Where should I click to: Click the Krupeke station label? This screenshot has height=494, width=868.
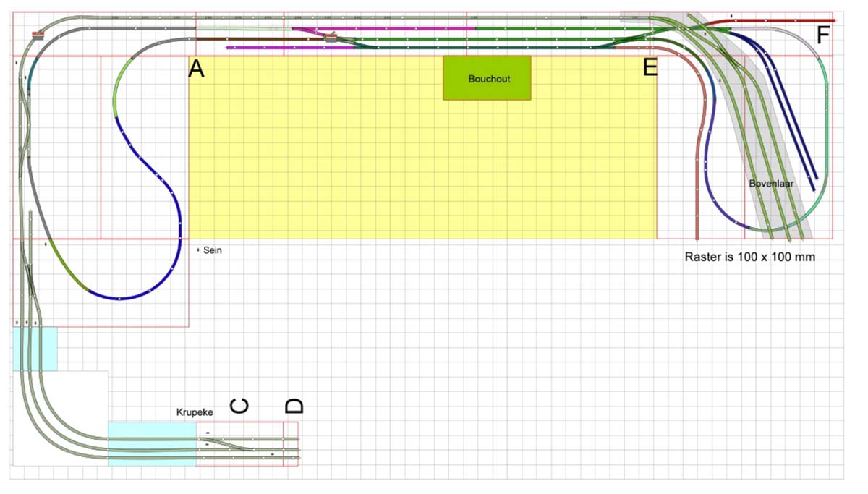click(x=195, y=412)
